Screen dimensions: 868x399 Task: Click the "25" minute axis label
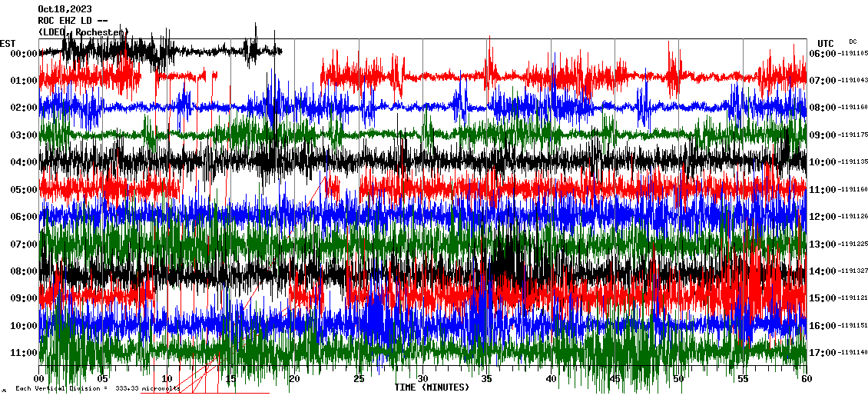point(359,379)
